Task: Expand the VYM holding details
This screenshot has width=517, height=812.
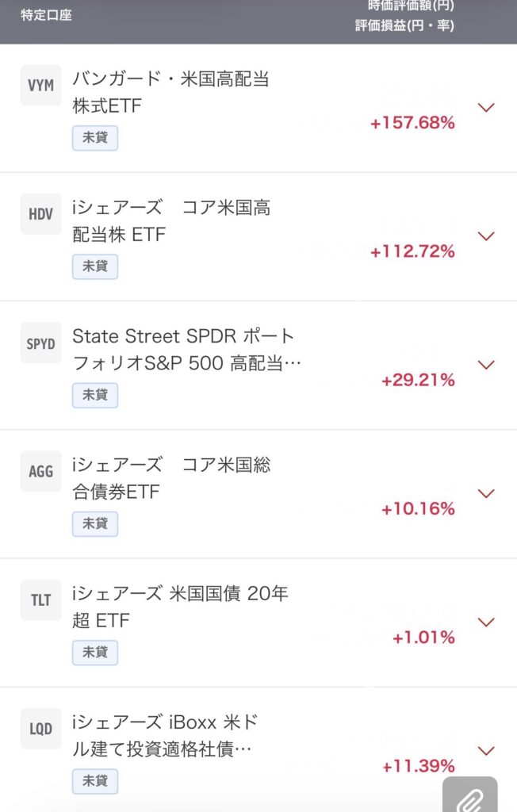Action: coord(487,108)
